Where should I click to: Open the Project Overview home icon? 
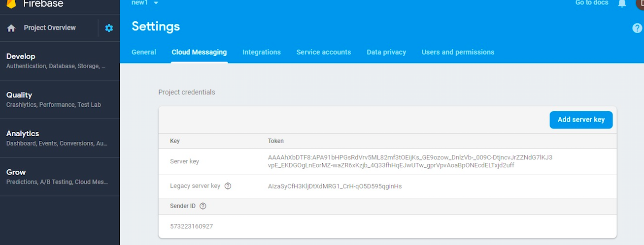(11, 28)
